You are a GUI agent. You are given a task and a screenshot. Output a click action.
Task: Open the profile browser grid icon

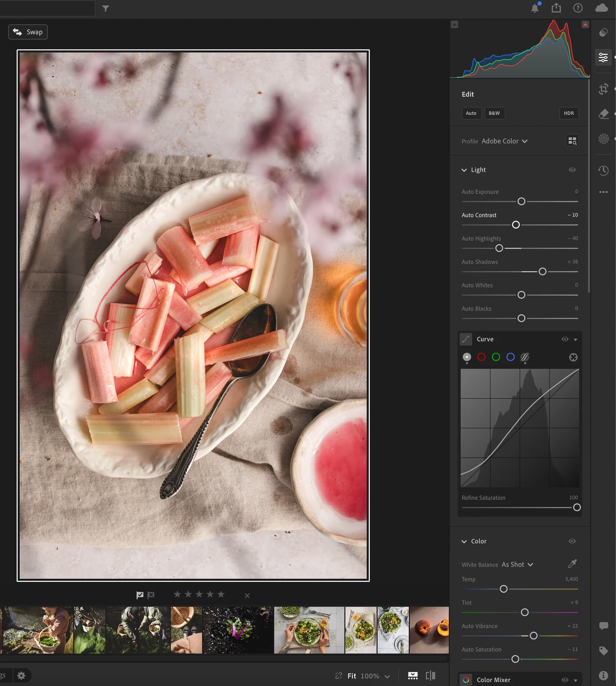572,141
